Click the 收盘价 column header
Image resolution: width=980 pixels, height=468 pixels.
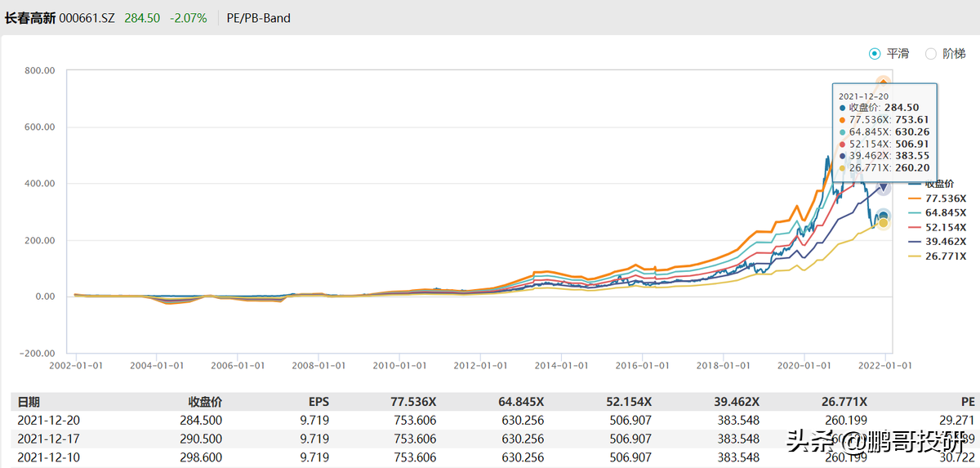205,402
